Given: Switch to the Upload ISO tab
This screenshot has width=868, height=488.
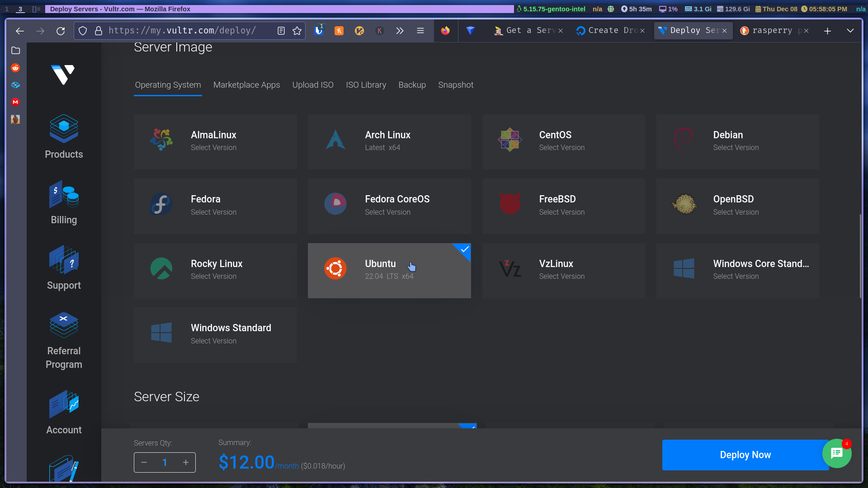Looking at the screenshot, I should [313, 85].
